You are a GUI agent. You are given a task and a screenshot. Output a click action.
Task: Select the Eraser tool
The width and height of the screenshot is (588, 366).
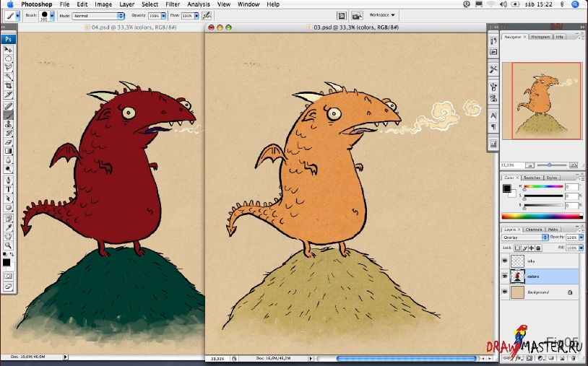[x=8, y=142]
